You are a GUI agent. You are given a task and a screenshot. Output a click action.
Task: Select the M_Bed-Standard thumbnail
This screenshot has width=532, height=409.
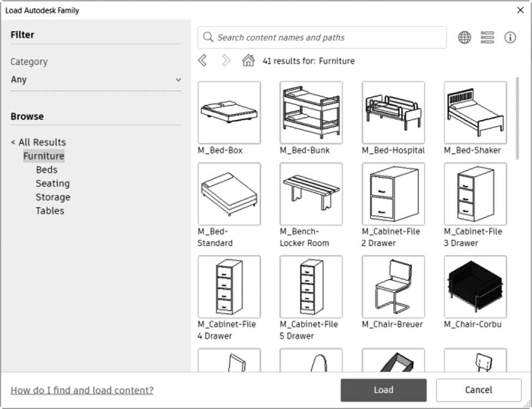229,194
